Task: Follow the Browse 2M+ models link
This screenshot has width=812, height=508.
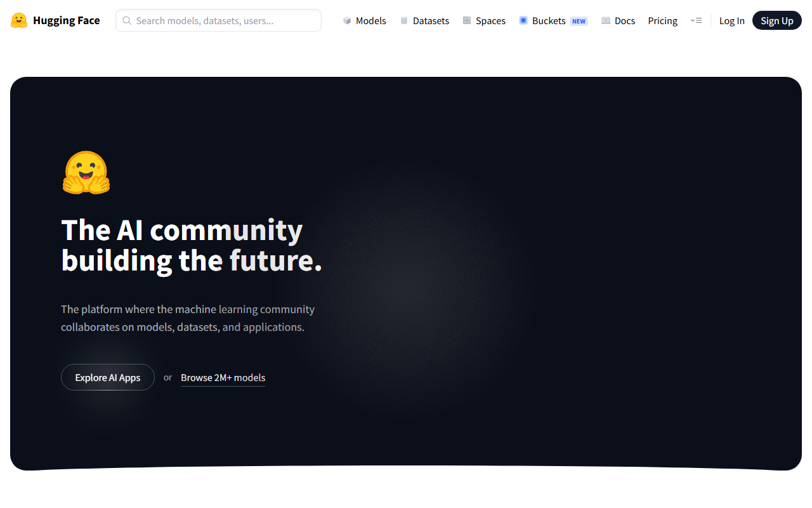Action: tap(223, 378)
